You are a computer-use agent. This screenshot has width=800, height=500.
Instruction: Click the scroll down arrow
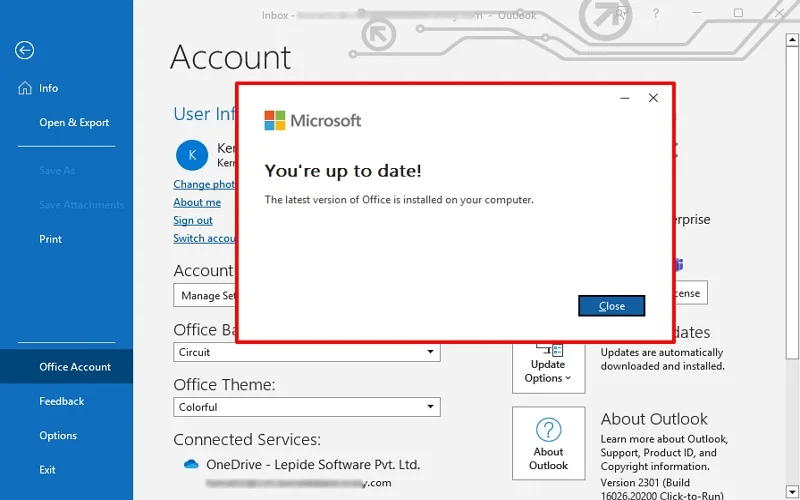tap(792, 492)
